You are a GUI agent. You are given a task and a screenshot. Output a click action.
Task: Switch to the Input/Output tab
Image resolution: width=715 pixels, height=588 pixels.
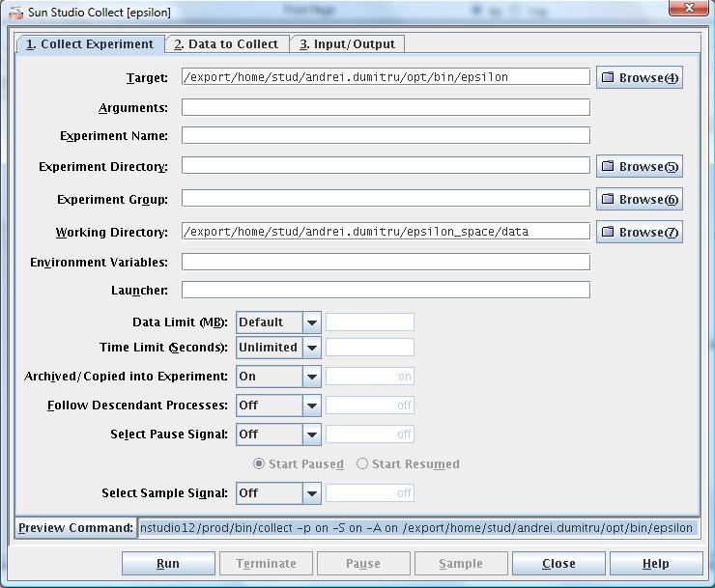coord(347,44)
